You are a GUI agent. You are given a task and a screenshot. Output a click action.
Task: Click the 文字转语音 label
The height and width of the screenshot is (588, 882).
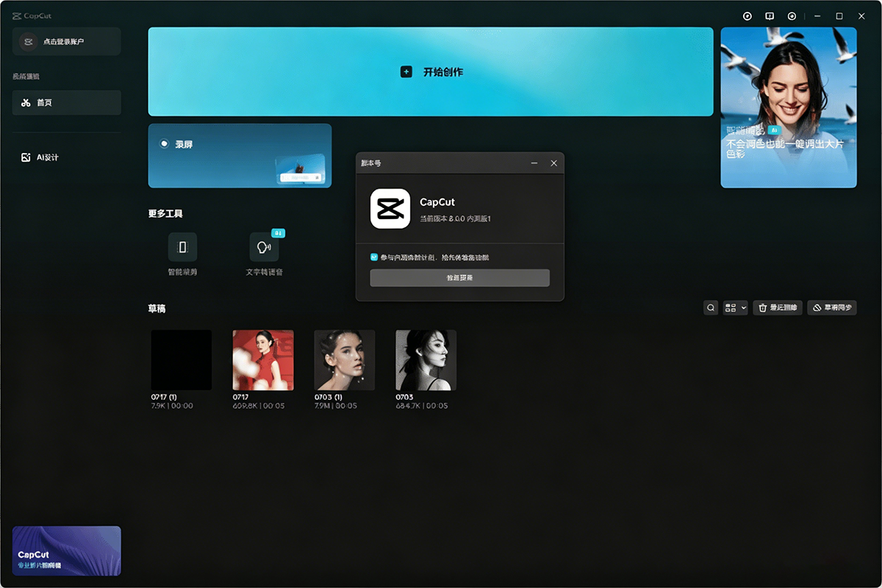[264, 272]
